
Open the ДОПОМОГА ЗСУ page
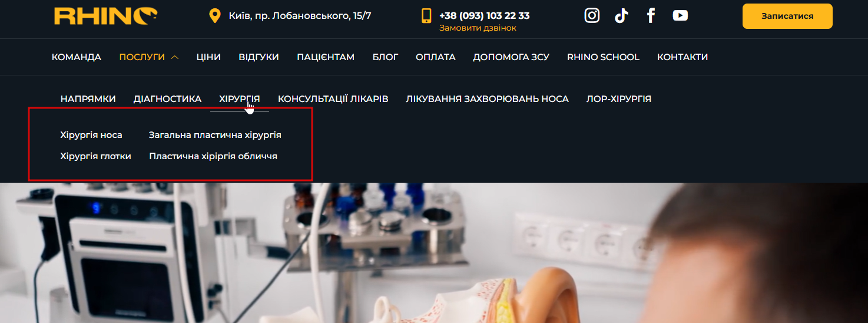[x=511, y=57]
